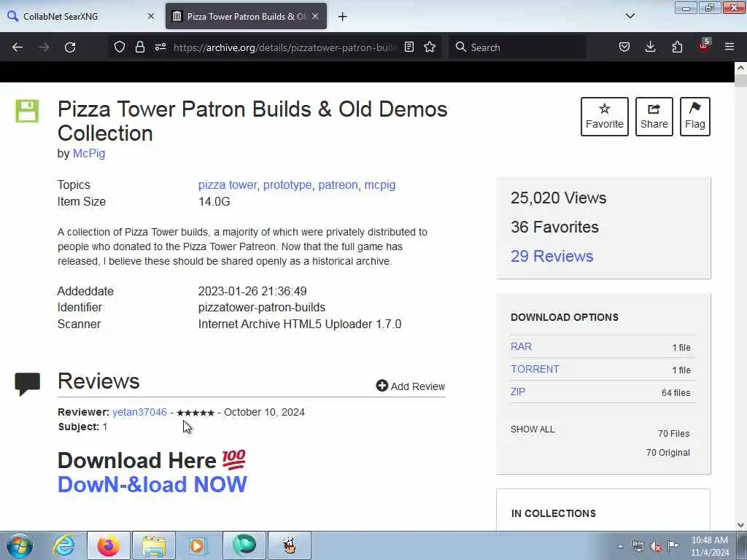Jump to 29 Reviews link
Screen dimensions: 747x560
pyautogui.click(x=551, y=256)
